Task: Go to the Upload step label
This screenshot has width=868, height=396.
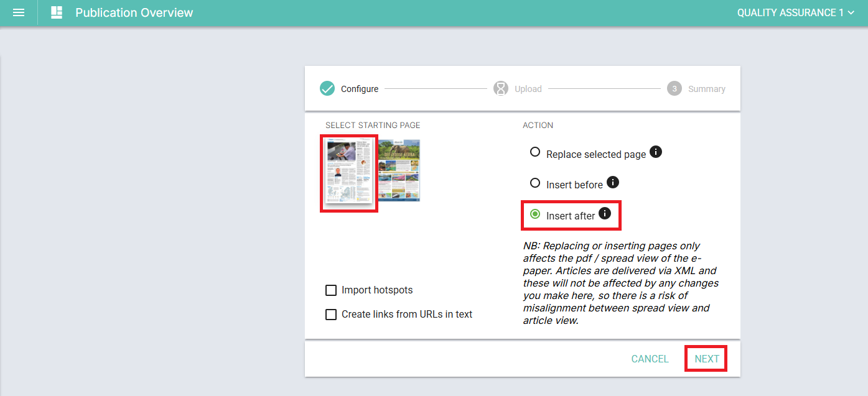Action: point(528,89)
